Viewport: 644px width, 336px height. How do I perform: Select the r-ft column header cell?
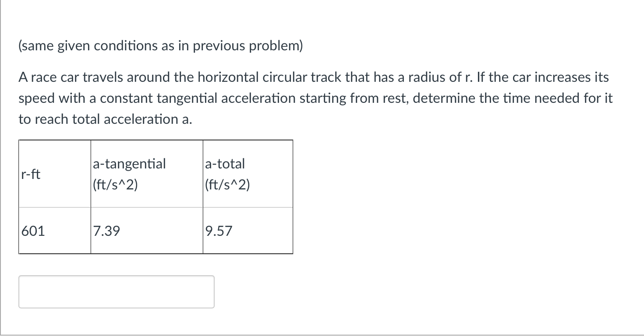pyautogui.click(x=54, y=174)
